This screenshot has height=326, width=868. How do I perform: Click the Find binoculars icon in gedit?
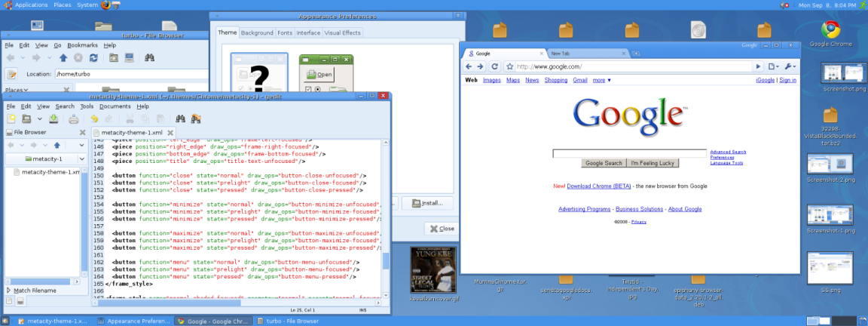pos(180,118)
